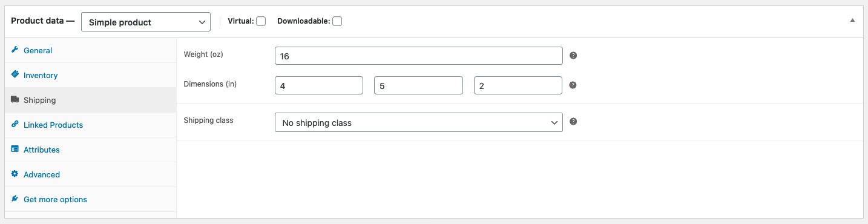Click the help icon next to Weight field

coord(573,55)
